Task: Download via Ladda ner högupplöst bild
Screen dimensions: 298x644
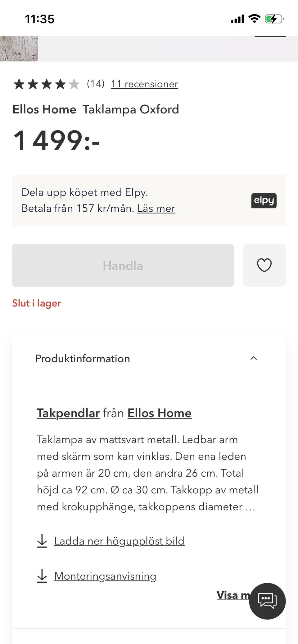Action: coord(119,541)
